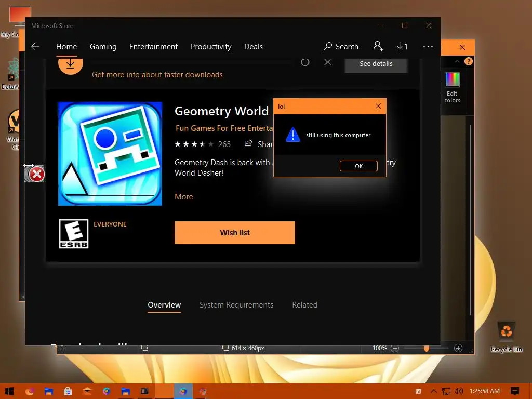Click the Wish list button

(x=235, y=233)
